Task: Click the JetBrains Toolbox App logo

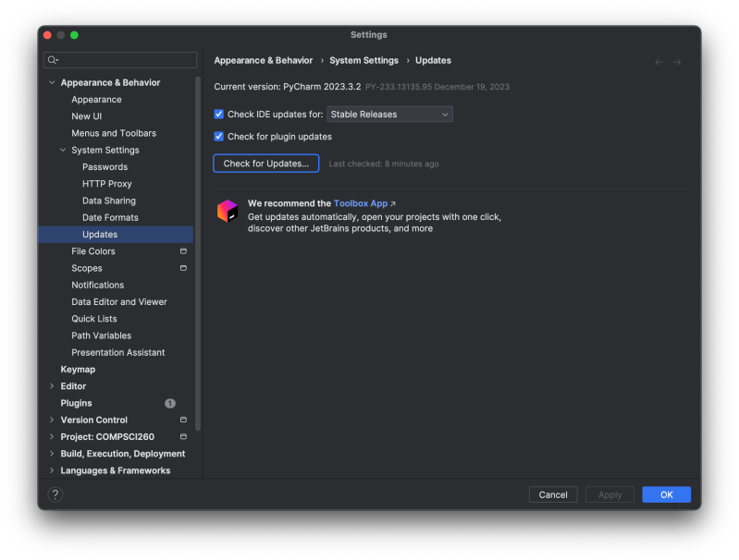Action: point(228,211)
